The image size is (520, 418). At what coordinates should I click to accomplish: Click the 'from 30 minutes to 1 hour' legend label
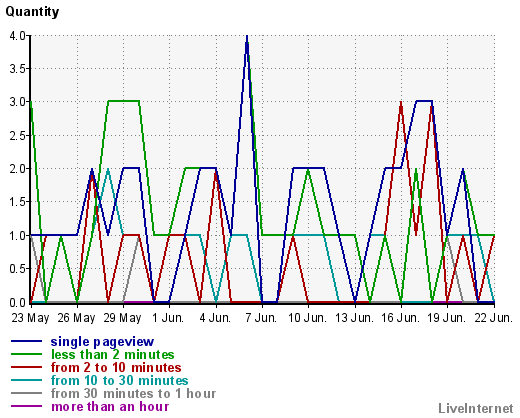(133, 394)
